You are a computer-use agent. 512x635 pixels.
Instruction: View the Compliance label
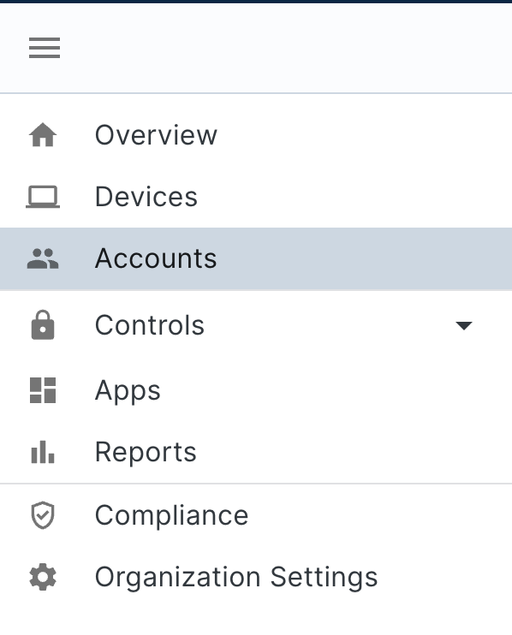(171, 516)
